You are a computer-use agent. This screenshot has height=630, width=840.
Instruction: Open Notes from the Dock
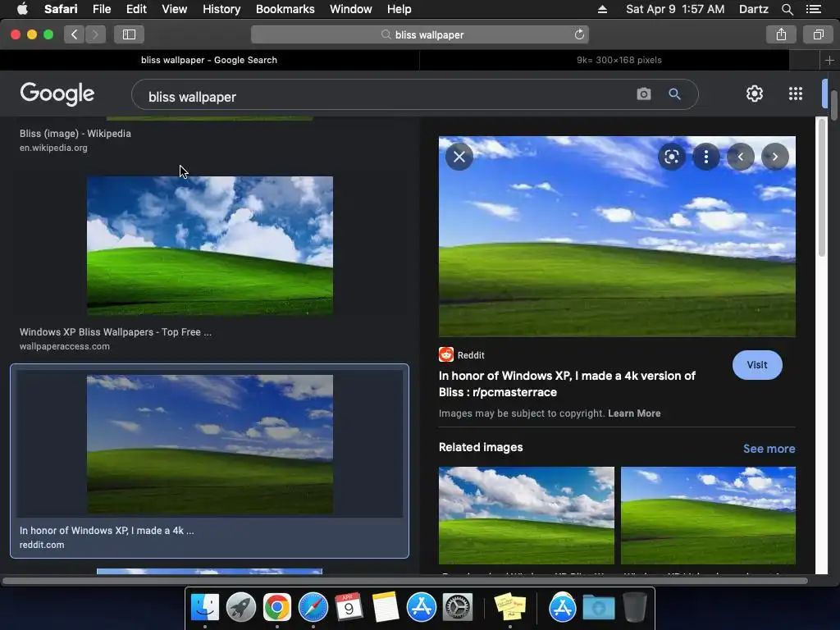pos(386,607)
